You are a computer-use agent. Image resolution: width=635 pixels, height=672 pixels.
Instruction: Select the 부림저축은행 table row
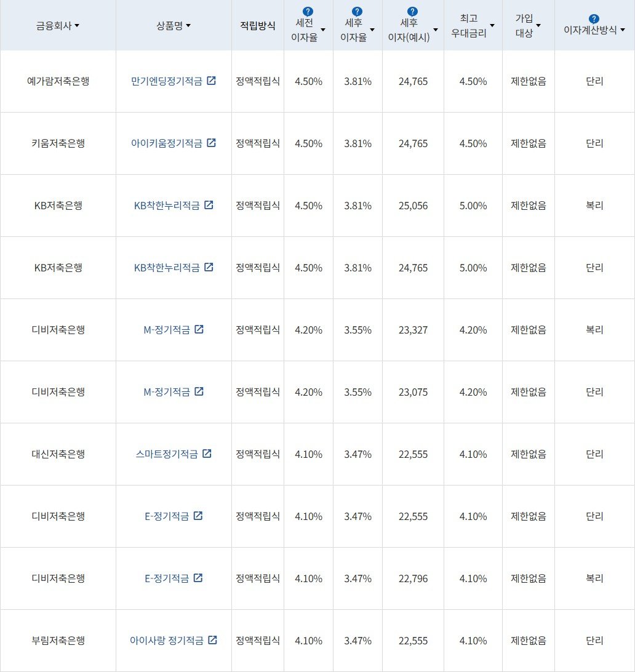click(58, 640)
